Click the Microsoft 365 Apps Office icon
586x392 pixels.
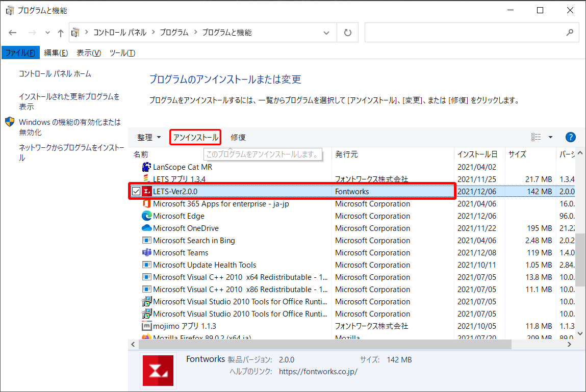pos(147,204)
